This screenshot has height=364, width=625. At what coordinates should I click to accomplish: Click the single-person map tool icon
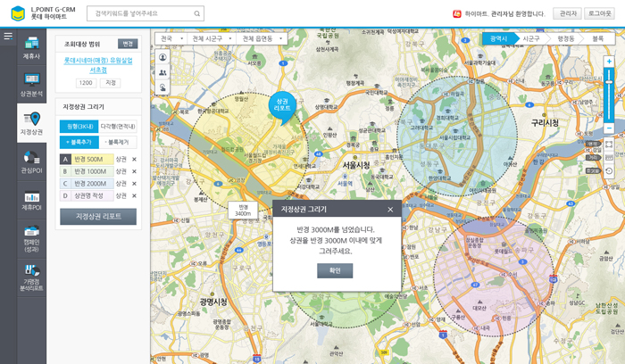point(162,57)
